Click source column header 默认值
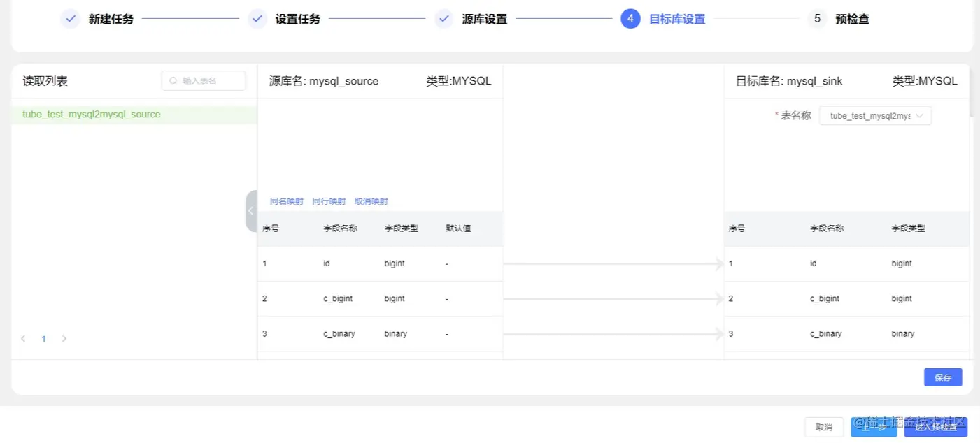The image size is (980, 443). click(458, 228)
